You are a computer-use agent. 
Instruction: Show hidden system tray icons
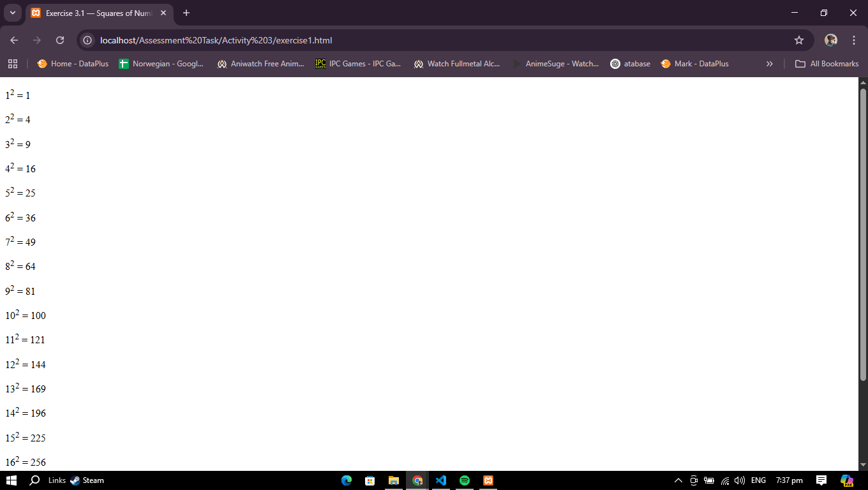coord(678,480)
